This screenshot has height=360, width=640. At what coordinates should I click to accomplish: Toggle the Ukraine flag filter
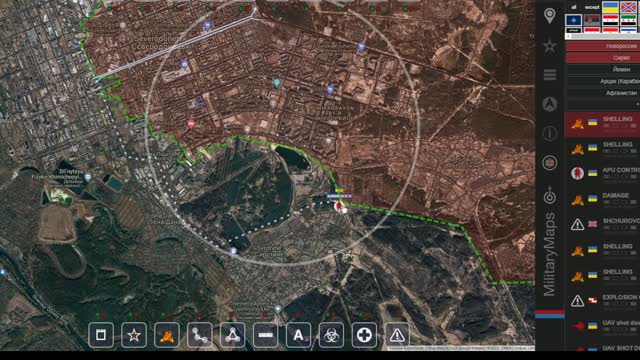[610, 7]
